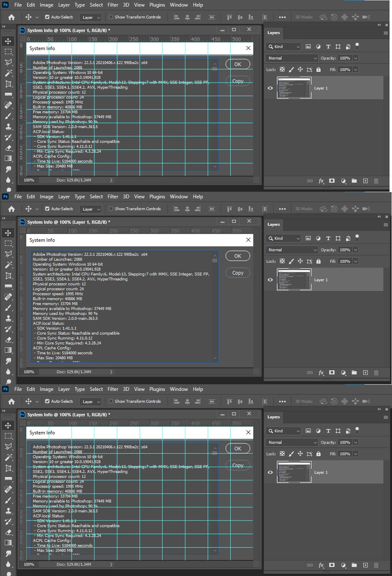
Task: Filter for adjustment layers in bottom Layers panel
Action: pyautogui.click(x=318, y=431)
